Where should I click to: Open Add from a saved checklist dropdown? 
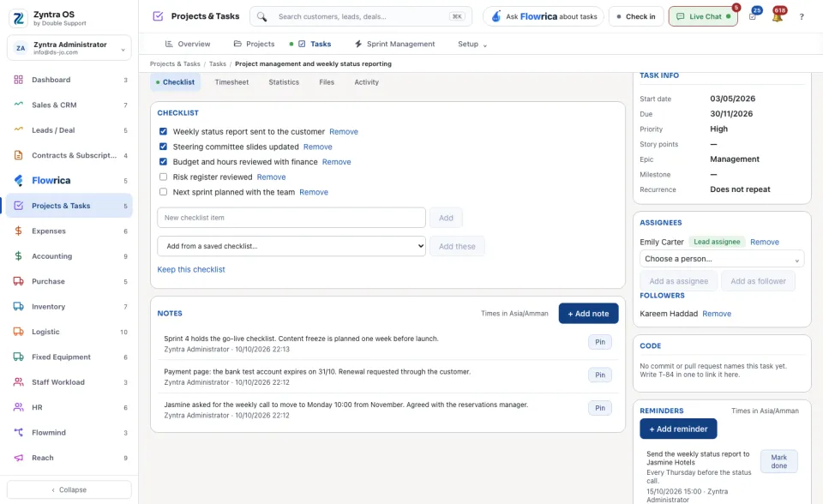291,246
